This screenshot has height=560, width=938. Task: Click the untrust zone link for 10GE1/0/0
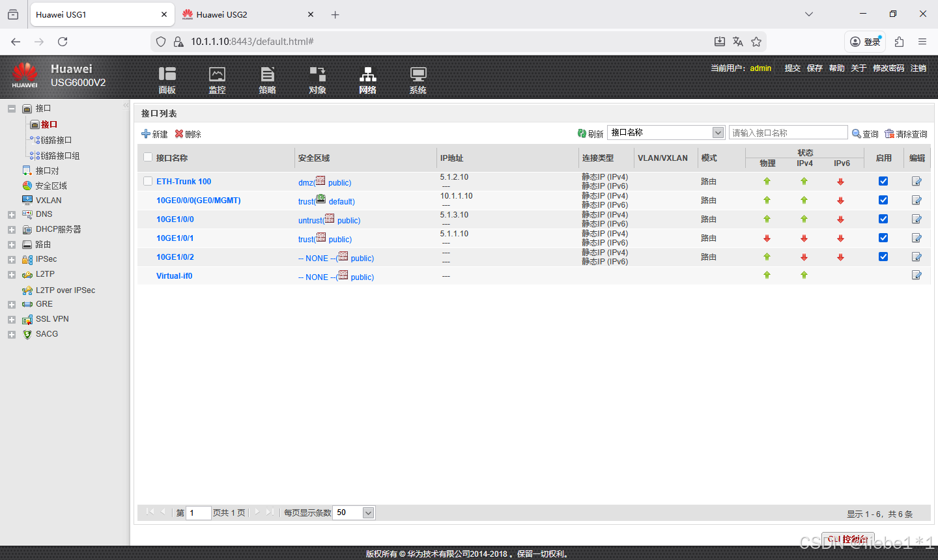point(310,221)
